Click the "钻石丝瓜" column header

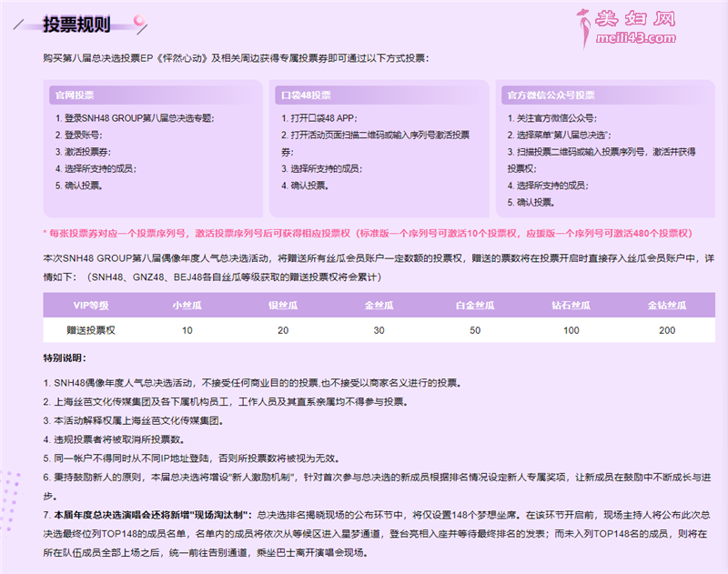pos(571,306)
